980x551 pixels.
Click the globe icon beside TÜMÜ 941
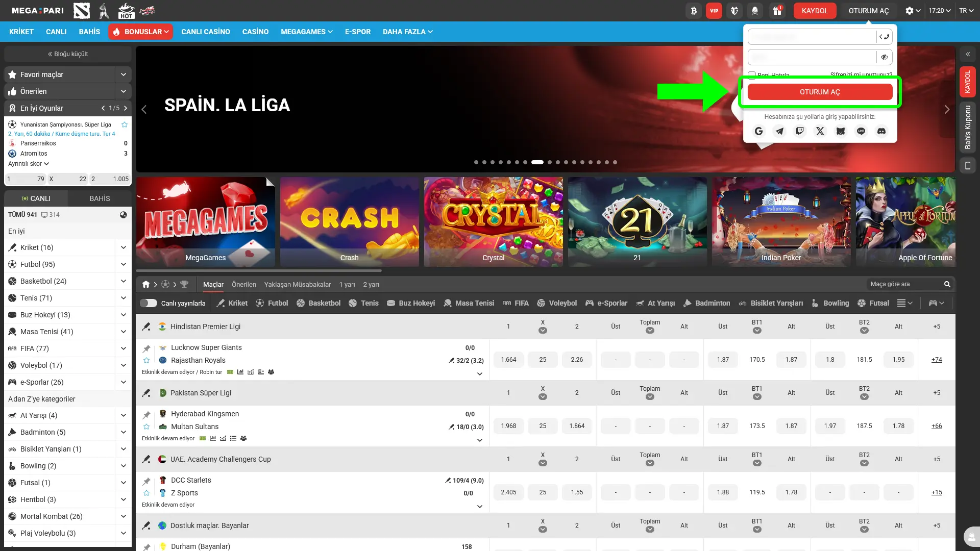123,215
